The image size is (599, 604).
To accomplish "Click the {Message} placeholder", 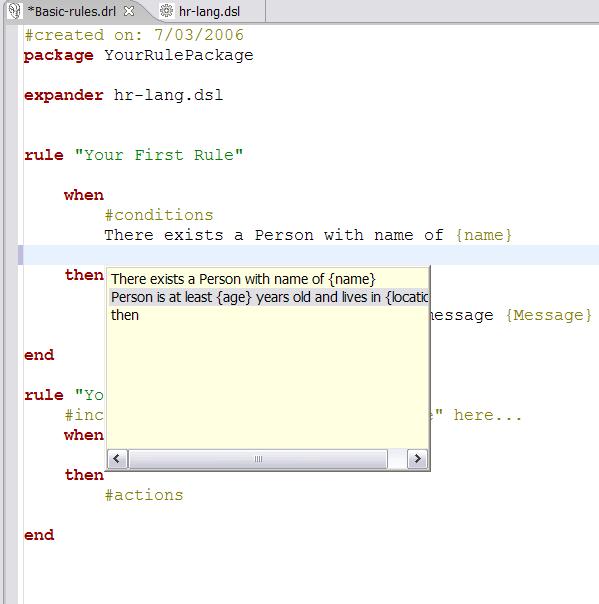I will tap(549, 315).
